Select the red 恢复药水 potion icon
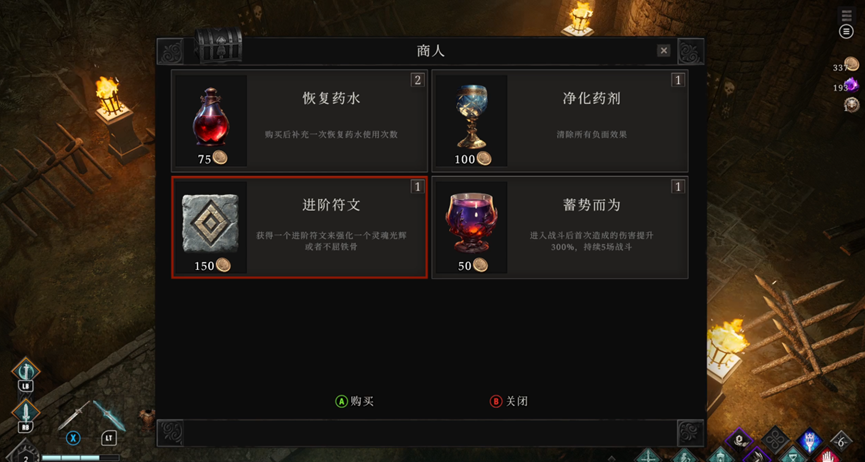Image resolution: width=865 pixels, height=462 pixels. (x=210, y=117)
